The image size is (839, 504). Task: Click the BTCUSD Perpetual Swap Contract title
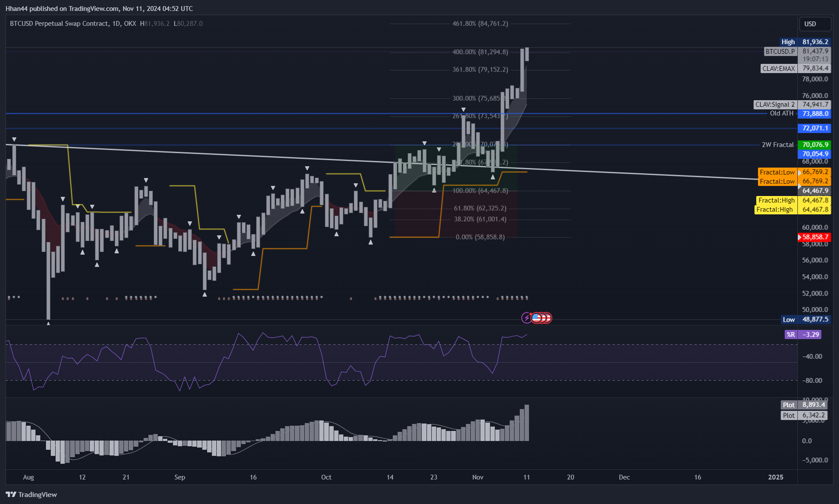(x=59, y=24)
